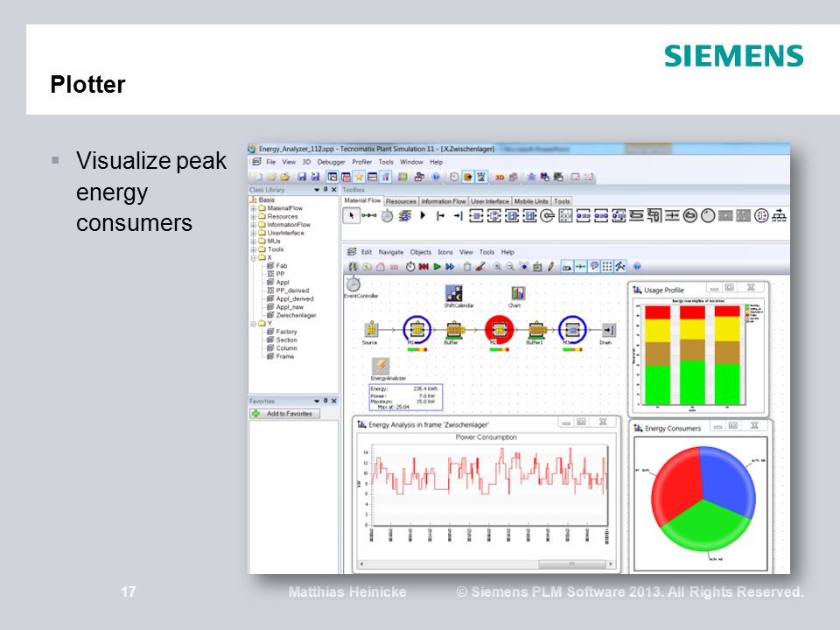Screen dimensions: 840x630
Task: Open the File menu
Action: [x=271, y=162]
